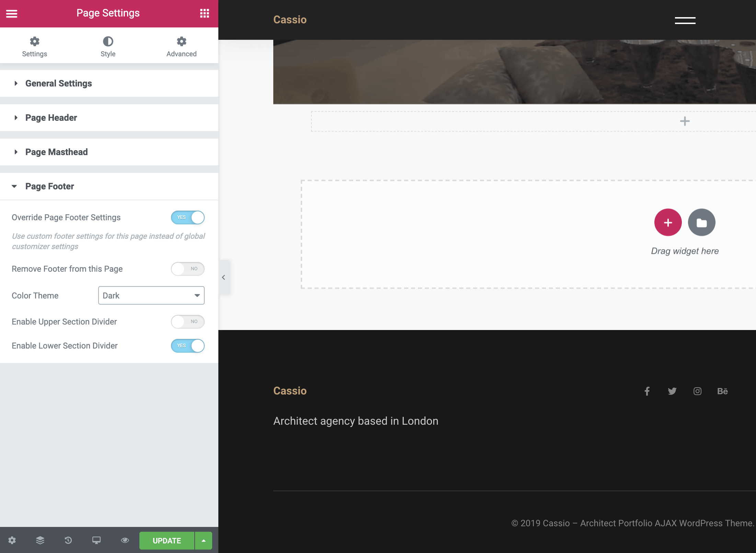Viewport: 756px width, 553px height.
Task: Open the Advanced tab
Action: pos(181,46)
